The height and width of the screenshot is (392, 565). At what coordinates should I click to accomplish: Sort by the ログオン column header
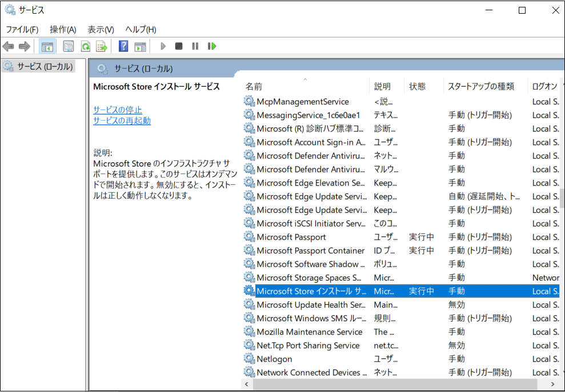point(544,86)
